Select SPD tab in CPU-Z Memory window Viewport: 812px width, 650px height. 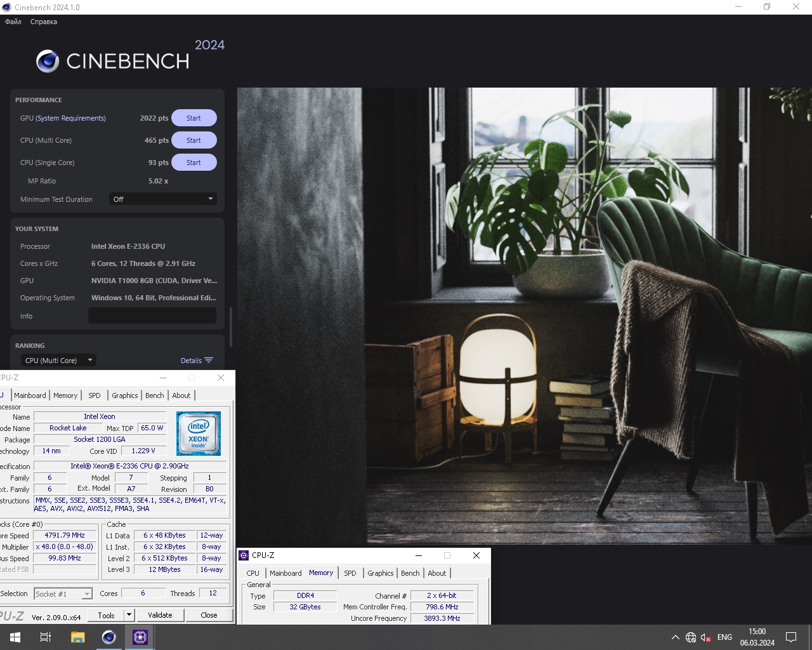[350, 573]
